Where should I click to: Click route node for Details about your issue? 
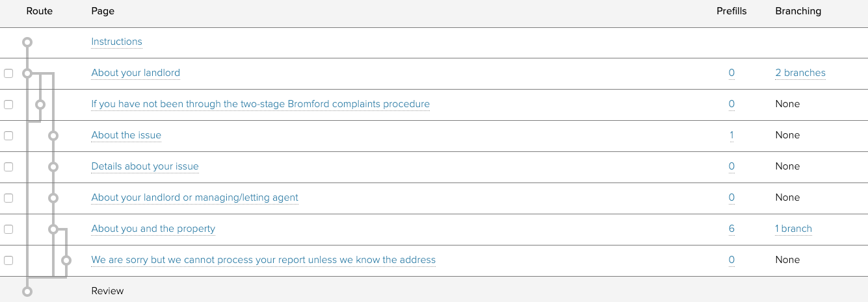(53, 167)
